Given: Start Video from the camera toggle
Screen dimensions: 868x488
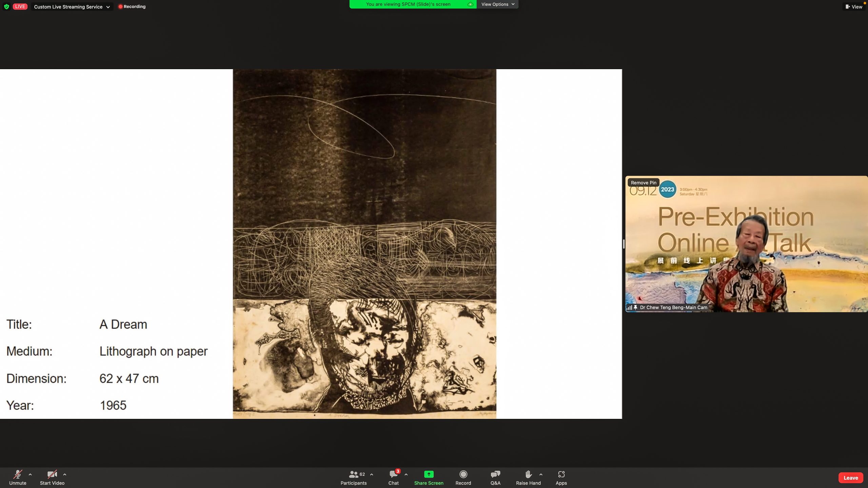Looking at the screenshot, I should tap(52, 477).
